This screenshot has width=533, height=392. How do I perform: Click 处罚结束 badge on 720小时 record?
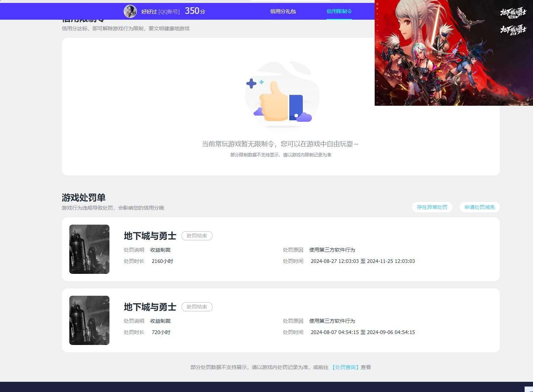click(197, 307)
